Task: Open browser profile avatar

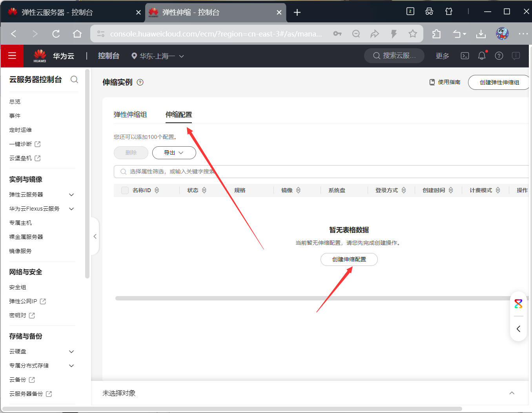Action: click(x=502, y=34)
